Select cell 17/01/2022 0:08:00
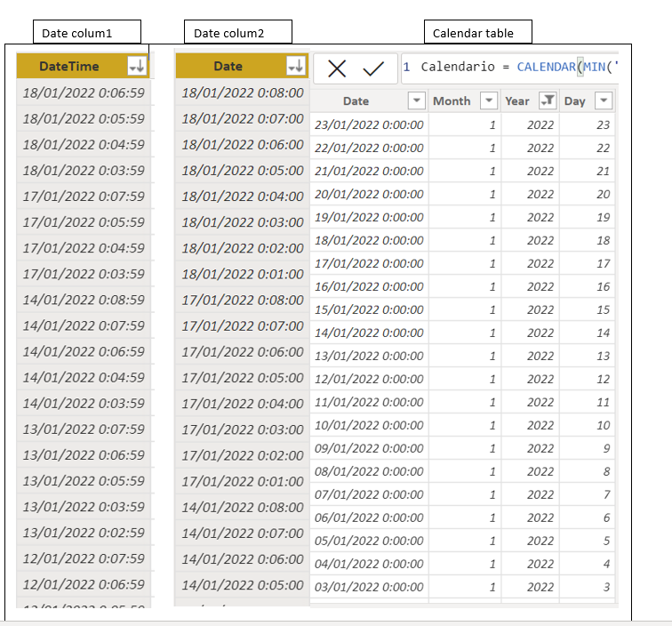This screenshot has height=626, width=672. [x=243, y=300]
